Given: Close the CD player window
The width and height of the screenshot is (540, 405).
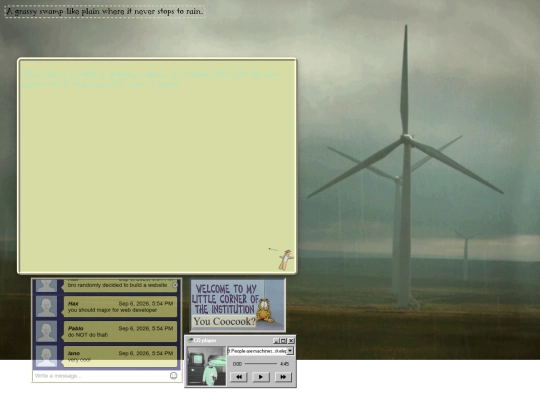Looking at the screenshot, I should pos(291,341).
